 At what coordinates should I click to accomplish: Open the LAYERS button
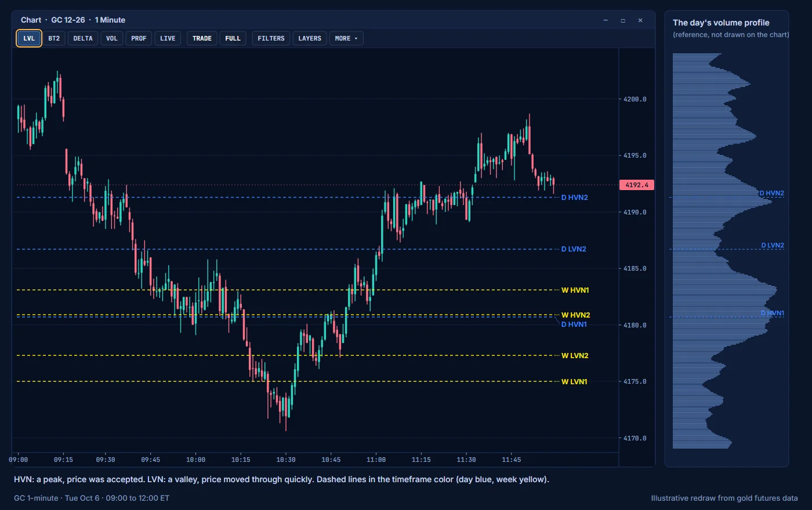(x=310, y=38)
